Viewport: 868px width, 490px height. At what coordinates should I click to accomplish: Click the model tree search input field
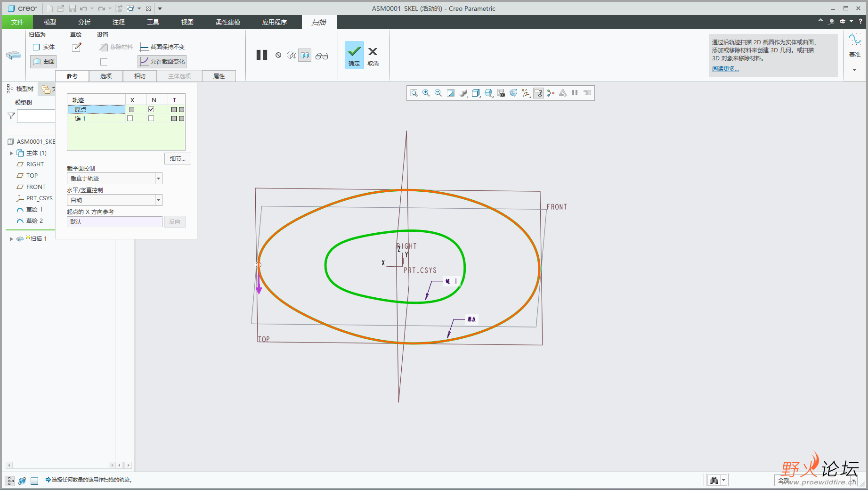click(x=36, y=116)
